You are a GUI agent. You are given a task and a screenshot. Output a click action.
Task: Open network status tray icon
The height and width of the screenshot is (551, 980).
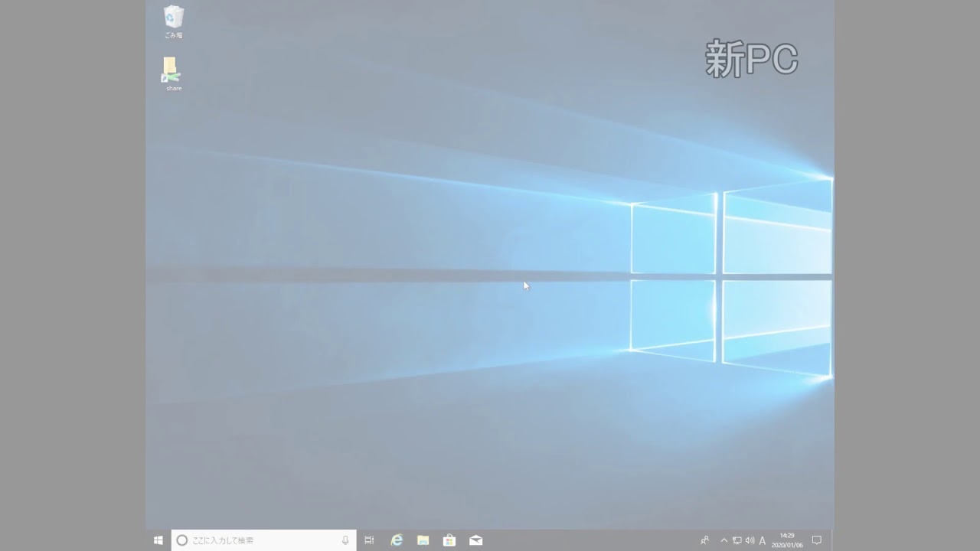click(x=737, y=540)
